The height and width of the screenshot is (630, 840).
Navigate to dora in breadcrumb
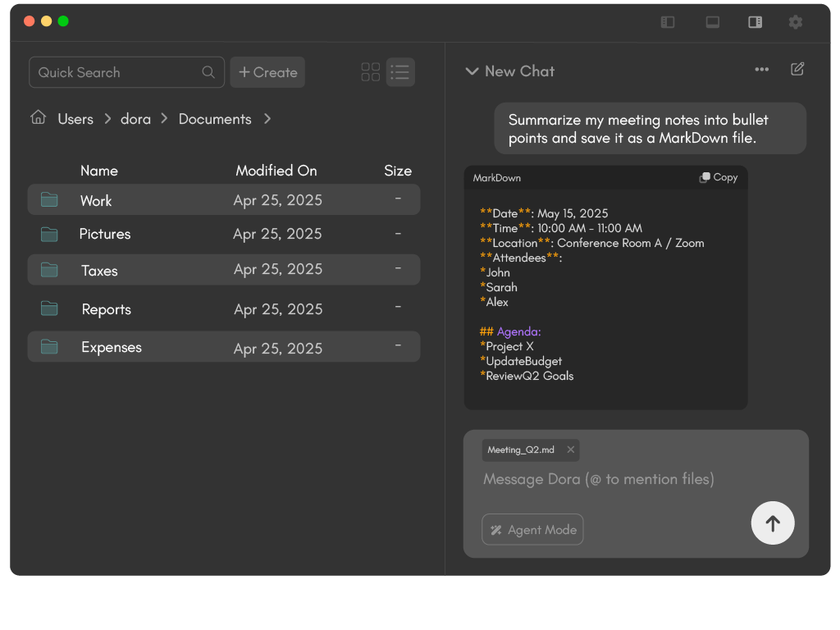(135, 119)
